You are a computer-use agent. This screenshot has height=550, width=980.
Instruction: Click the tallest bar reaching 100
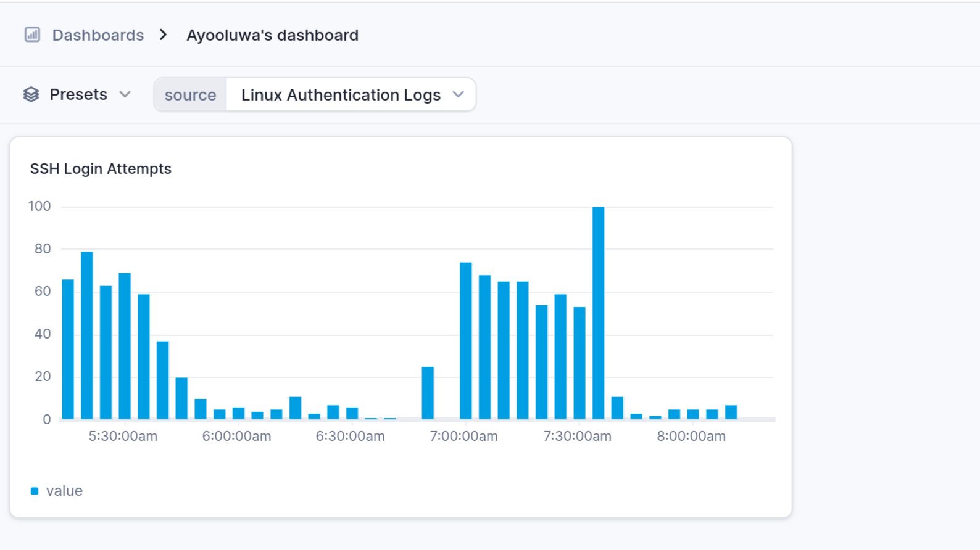[598, 313]
